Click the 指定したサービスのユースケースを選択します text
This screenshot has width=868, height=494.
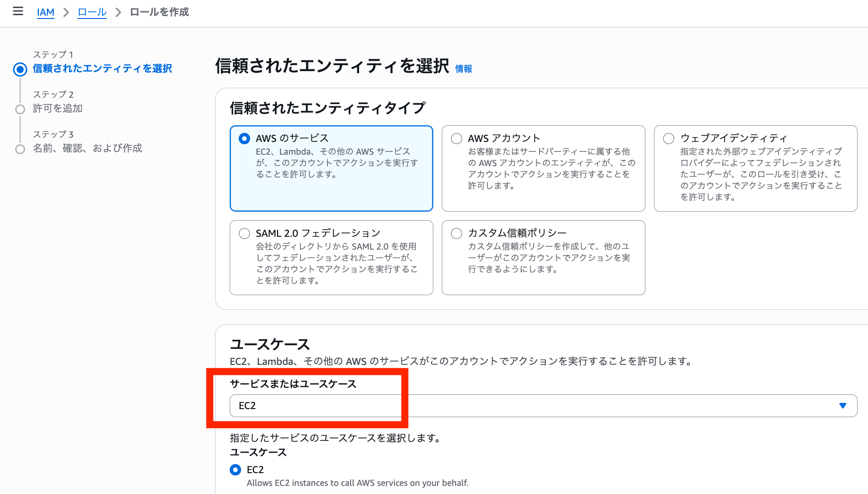(336, 438)
